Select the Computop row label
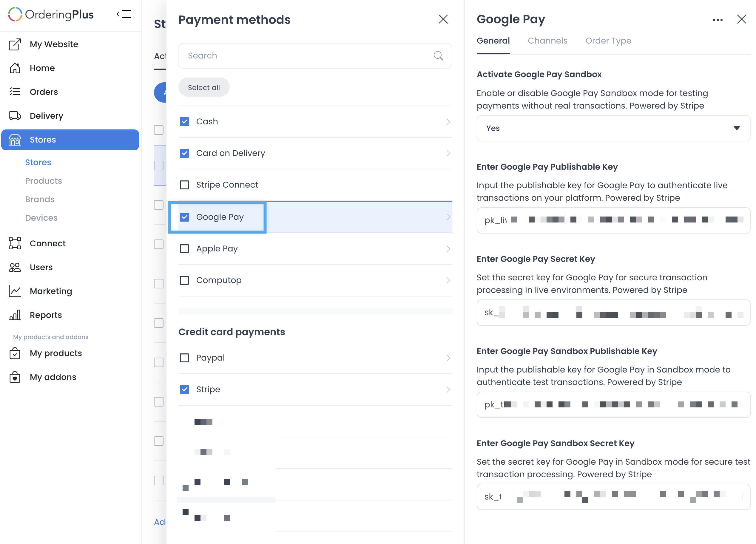The width and height of the screenshot is (756, 544). pyautogui.click(x=219, y=280)
